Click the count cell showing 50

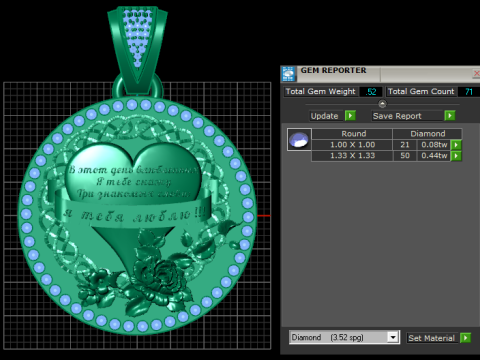click(x=405, y=156)
